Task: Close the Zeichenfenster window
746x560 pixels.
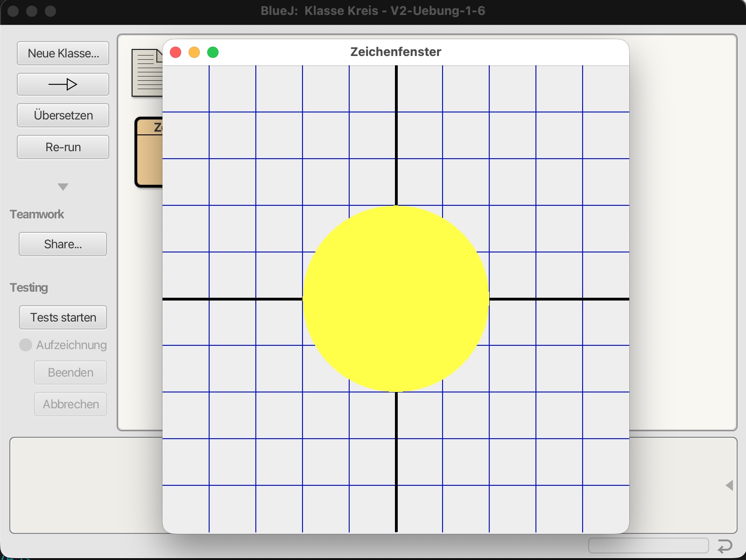Action: point(176,52)
